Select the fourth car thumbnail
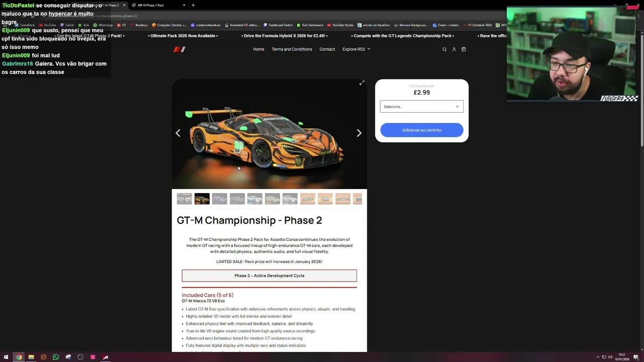The height and width of the screenshot is (362, 644). 237,199
